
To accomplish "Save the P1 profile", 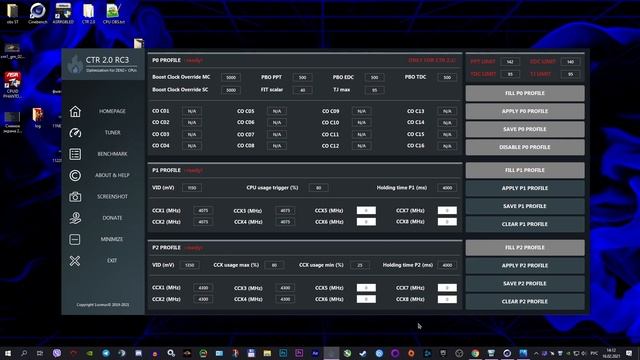I will tap(525, 206).
